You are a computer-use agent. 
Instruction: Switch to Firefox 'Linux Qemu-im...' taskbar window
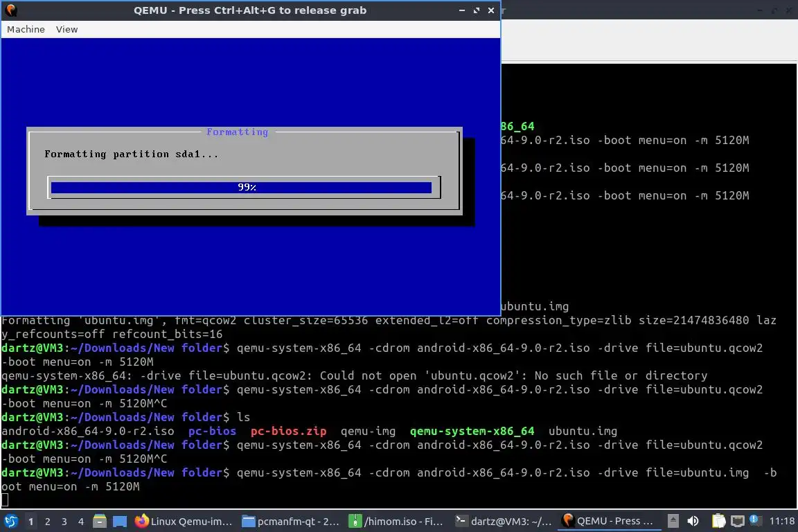click(183, 522)
